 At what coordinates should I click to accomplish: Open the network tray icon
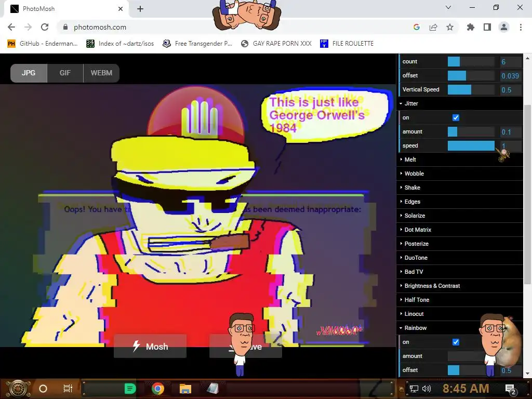414,389
